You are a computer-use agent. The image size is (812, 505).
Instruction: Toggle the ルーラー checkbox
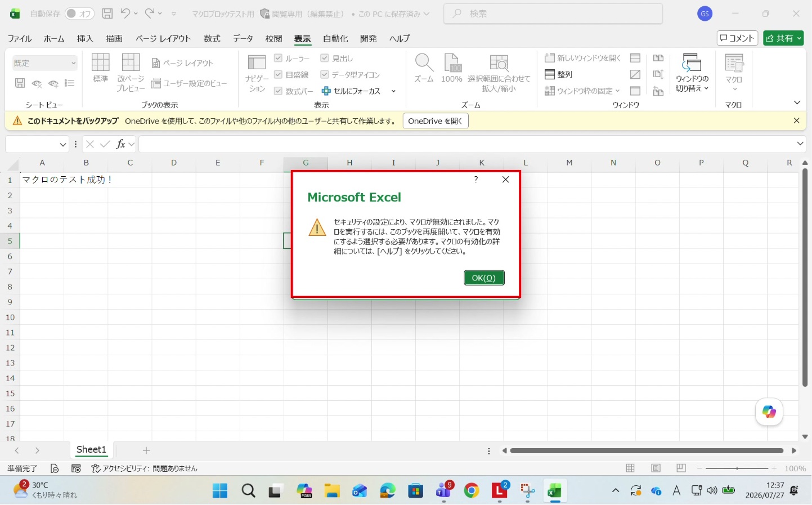[x=278, y=58]
